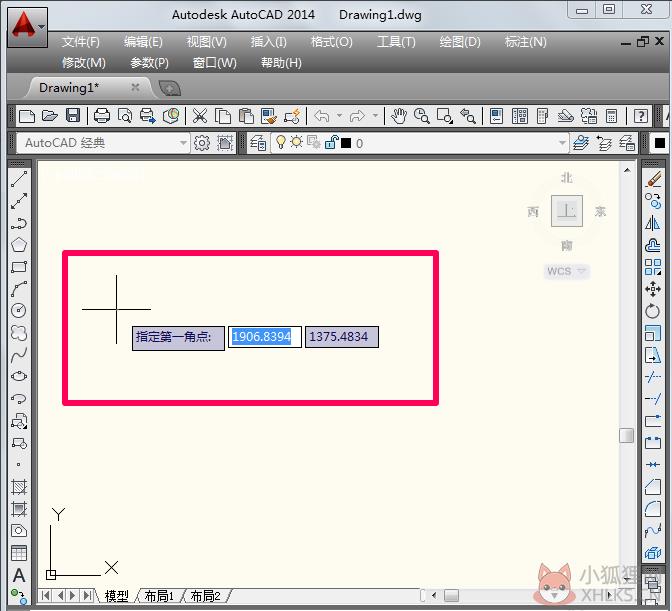Viewport: 672px width, 611px height.
Task: Select the Revision Cloud tool
Action: click(19, 333)
